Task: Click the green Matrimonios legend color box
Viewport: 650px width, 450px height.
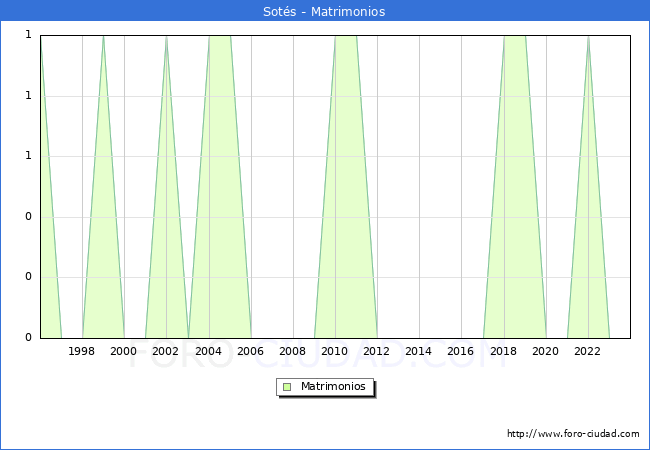Action: pos(287,387)
